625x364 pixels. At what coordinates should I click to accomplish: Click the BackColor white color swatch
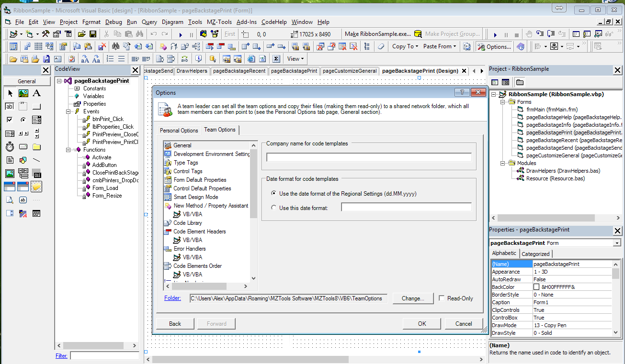[536, 287]
